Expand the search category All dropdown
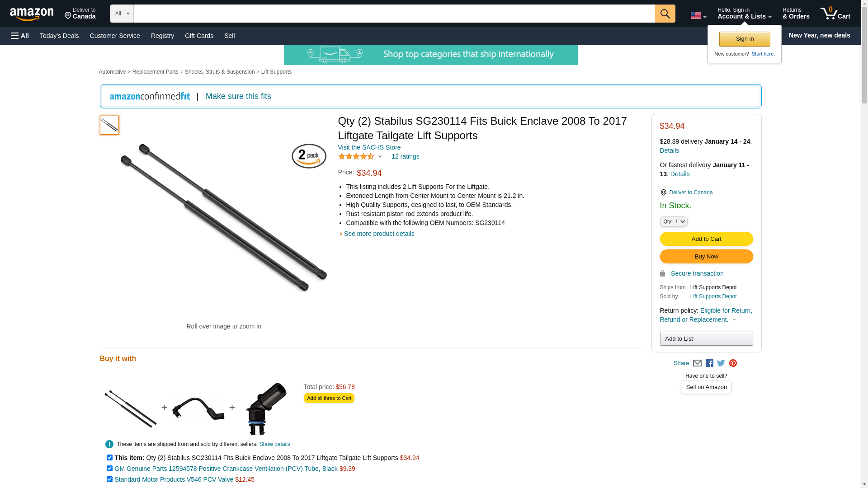Image resolution: width=868 pixels, height=488 pixels. tap(122, 14)
